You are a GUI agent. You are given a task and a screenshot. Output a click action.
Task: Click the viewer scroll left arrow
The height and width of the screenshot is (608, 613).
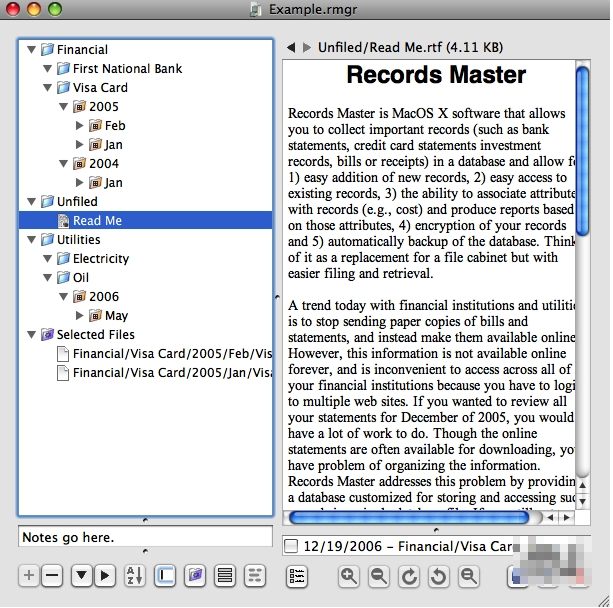[550, 518]
